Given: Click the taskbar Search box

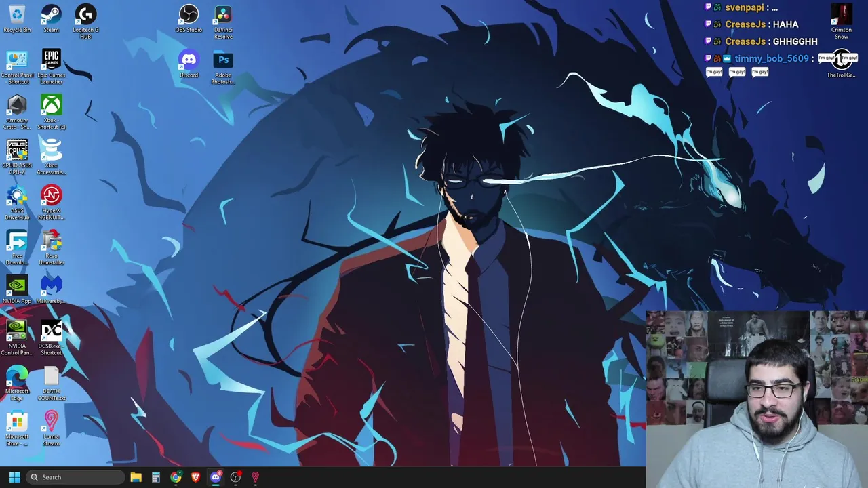Looking at the screenshot, I should point(75,477).
